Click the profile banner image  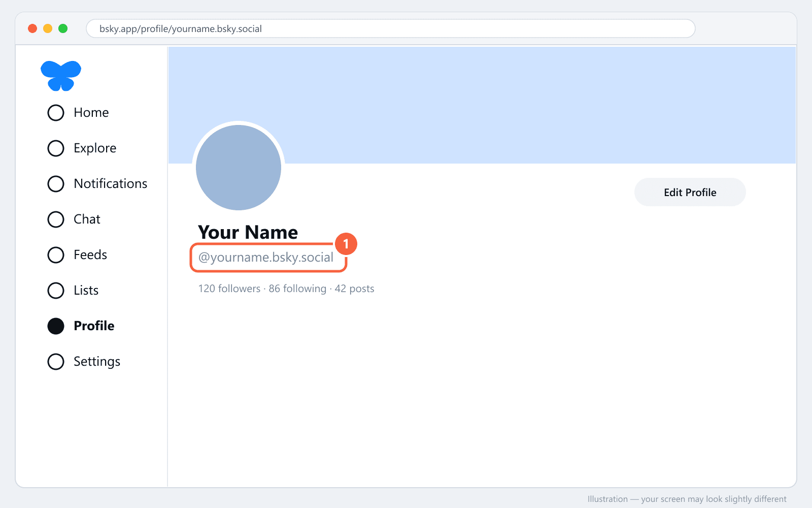482,105
